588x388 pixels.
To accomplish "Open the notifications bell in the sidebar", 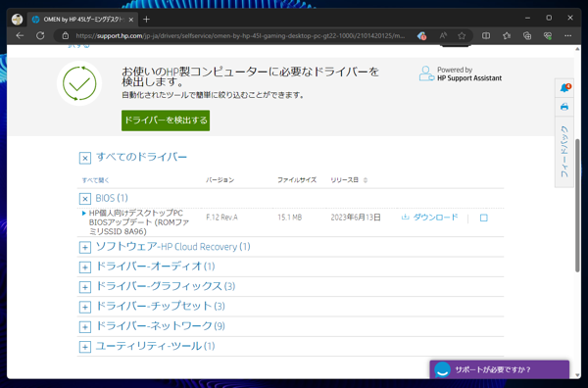I will tap(564, 88).
